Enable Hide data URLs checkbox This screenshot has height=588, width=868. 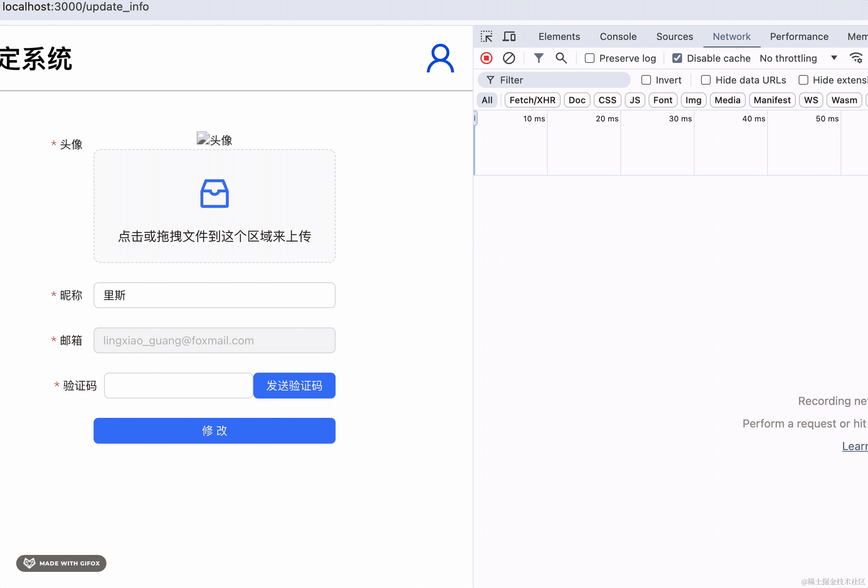706,80
